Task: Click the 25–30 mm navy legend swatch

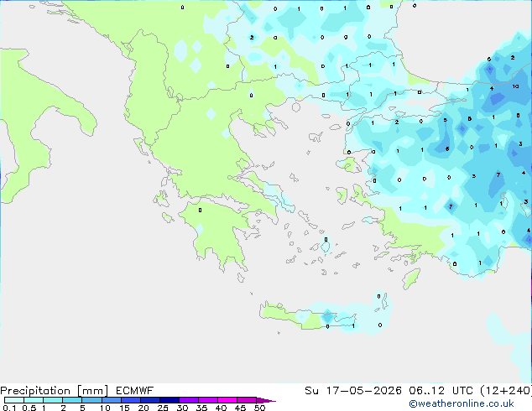Action: (x=170, y=400)
